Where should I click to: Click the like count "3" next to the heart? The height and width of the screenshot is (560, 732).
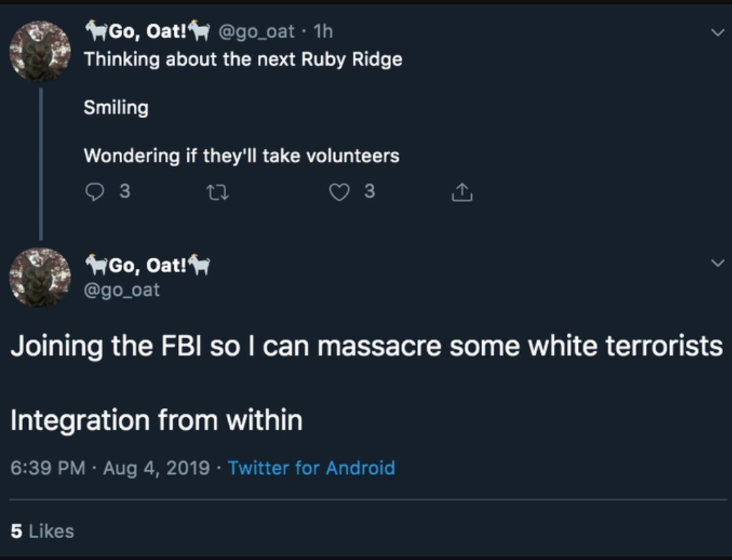click(x=369, y=192)
